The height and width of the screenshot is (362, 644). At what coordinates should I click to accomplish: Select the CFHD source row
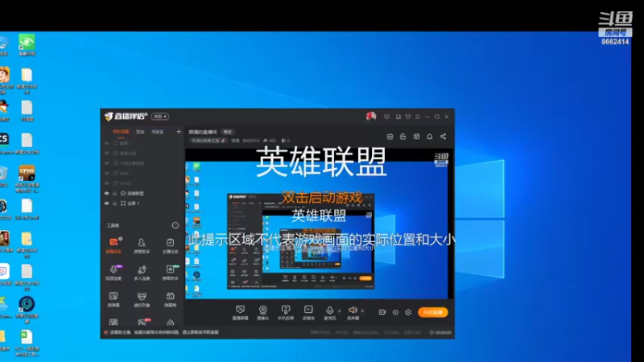click(x=142, y=183)
